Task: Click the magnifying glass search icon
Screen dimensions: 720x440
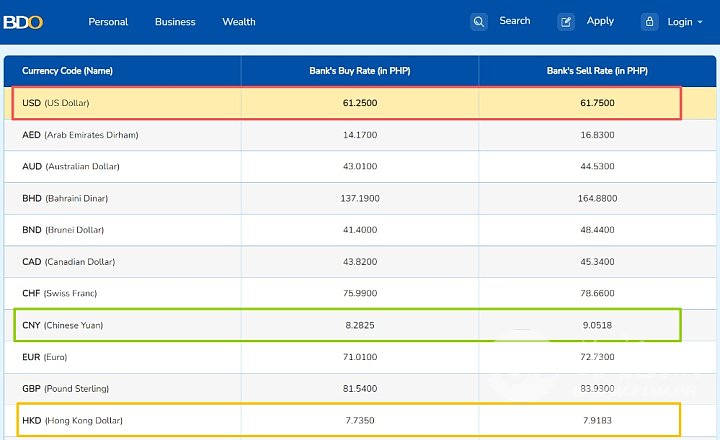Action: coord(479,21)
